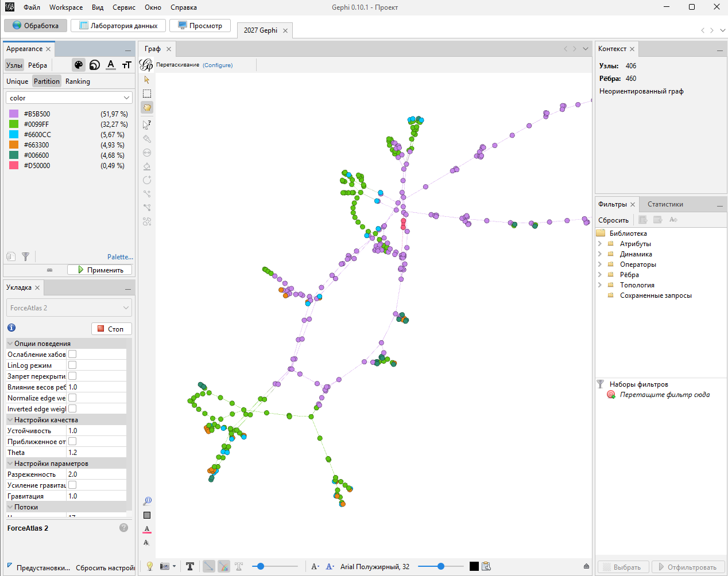Click the Гравитация value field

[x=96, y=496]
